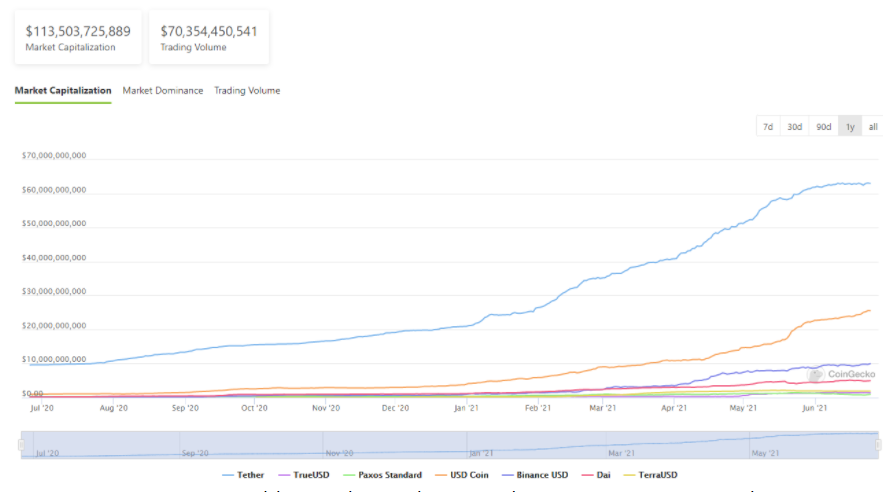Grab the navigator right range handle

[878, 445]
